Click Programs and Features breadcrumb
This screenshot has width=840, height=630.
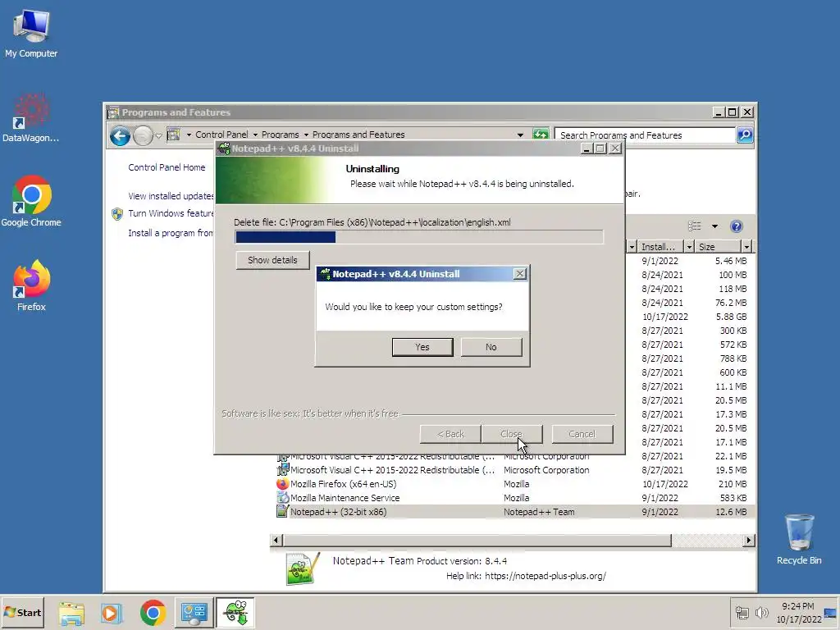click(x=358, y=135)
